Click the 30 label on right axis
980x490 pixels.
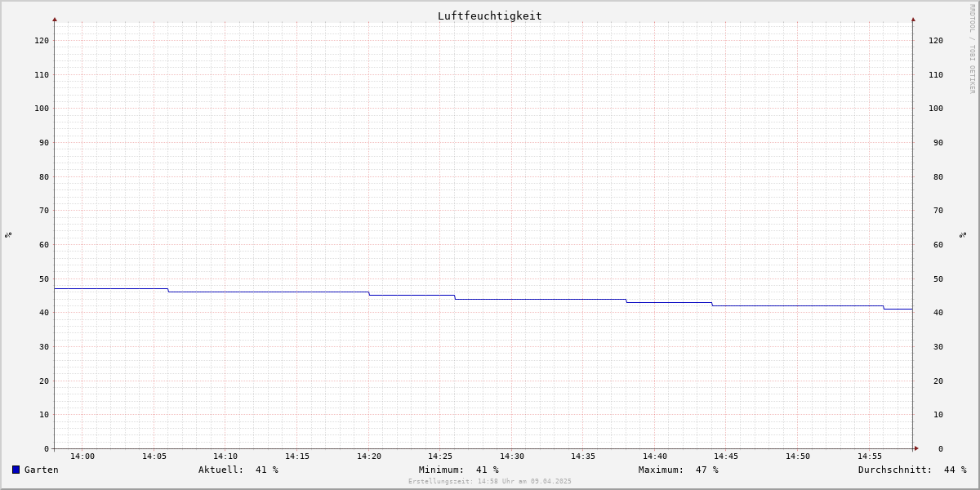click(x=938, y=346)
